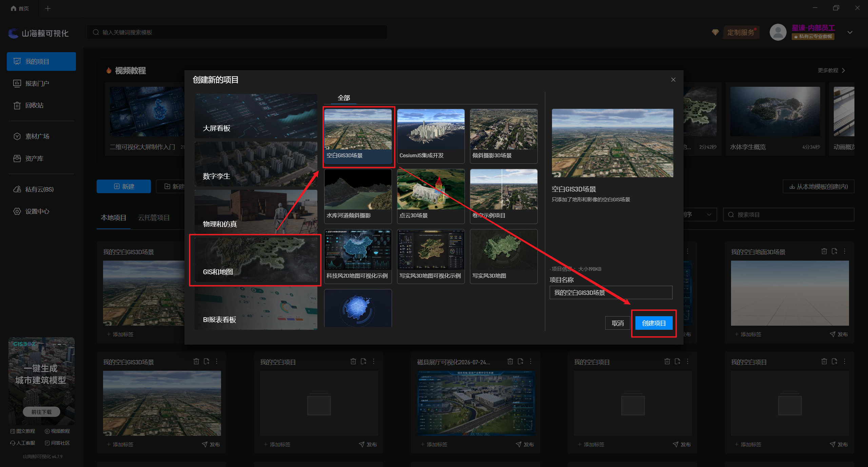Switch to 本地项目 tab
868x467 pixels.
[x=114, y=218]
